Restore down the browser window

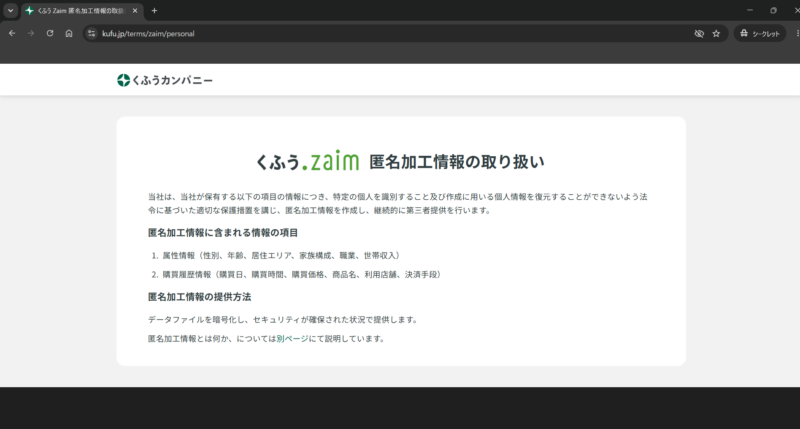coord(773,10)
